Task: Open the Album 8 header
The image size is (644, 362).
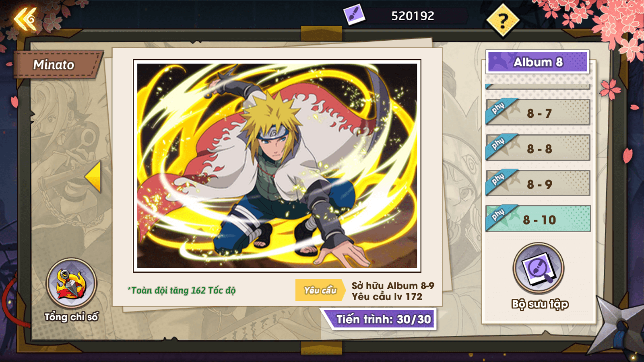Action: [538, 62]
